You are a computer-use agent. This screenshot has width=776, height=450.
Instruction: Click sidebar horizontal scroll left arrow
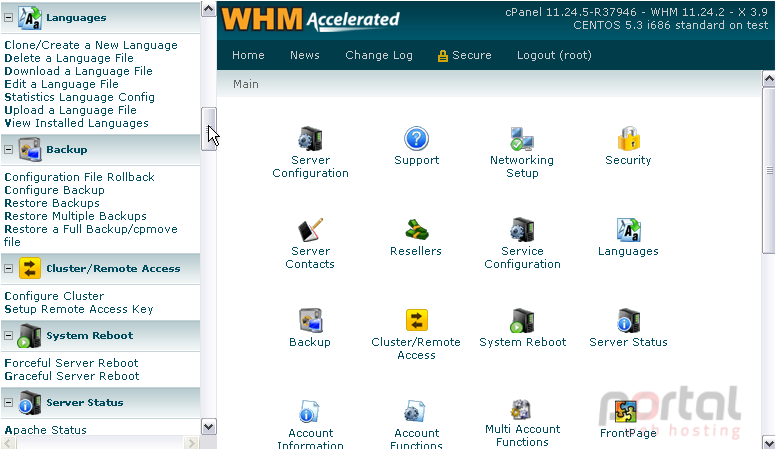tap(8, 443)
